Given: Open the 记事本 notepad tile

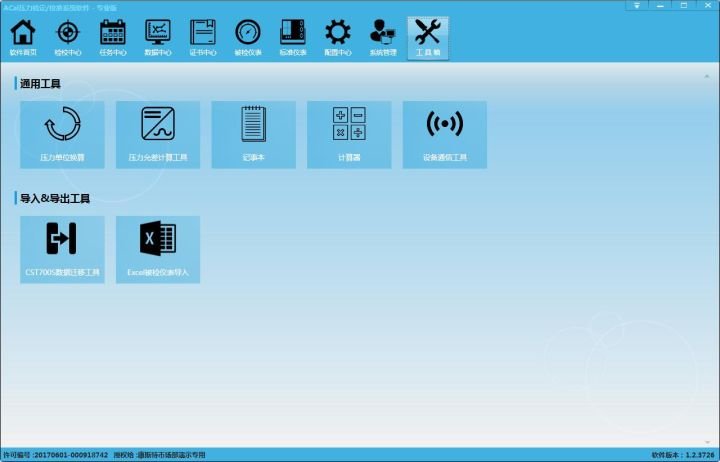Looking at the screenshot, I should pos(253,135).
